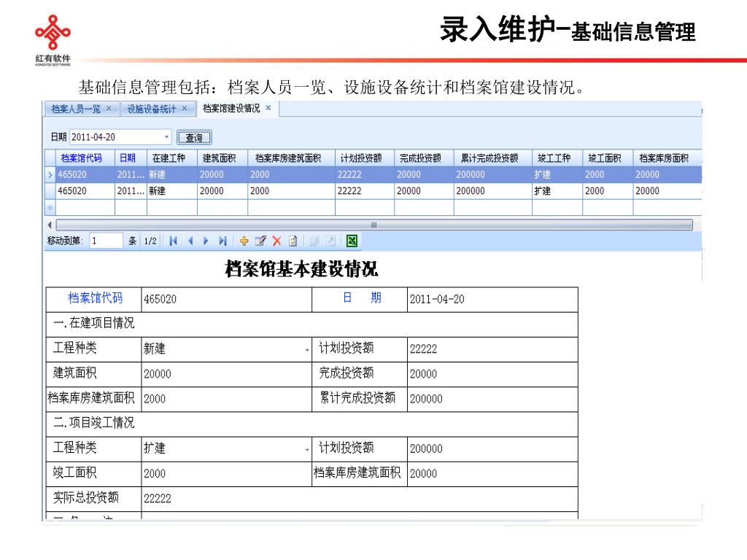This screenshot has width=747, height=560.
Task: Expand the 工程种类 dropdown showing 扩建
Action: 307,449
